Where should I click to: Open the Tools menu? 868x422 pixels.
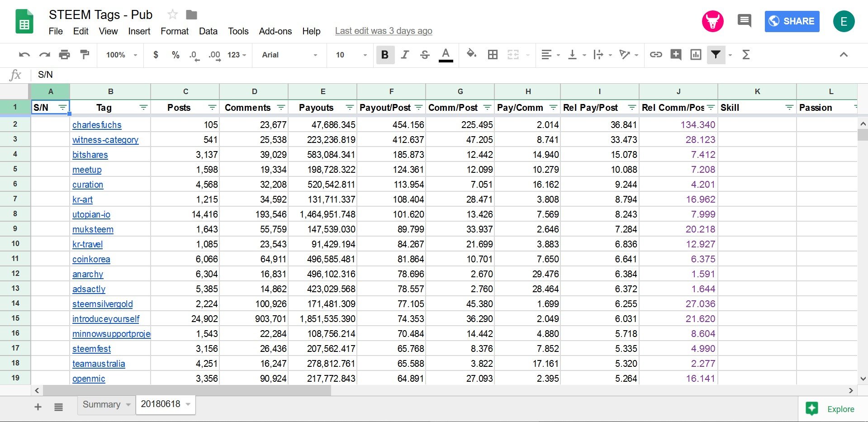click(x=238, y=31)
